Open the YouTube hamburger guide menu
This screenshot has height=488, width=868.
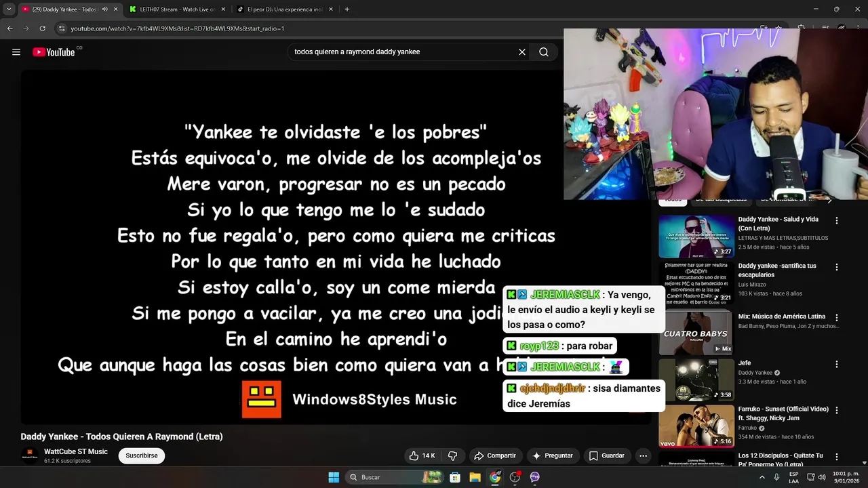pyautogui.click(x=16, y=52)
